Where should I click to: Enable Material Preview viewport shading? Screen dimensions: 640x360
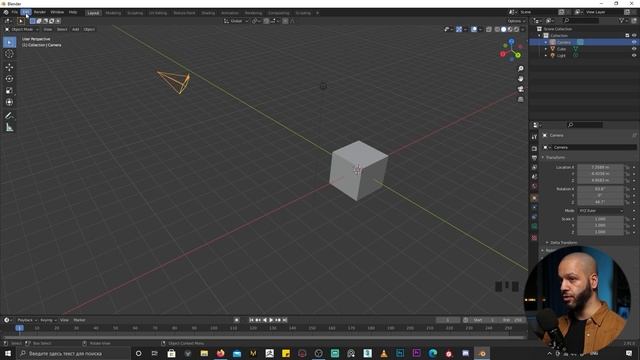[510, 29]
